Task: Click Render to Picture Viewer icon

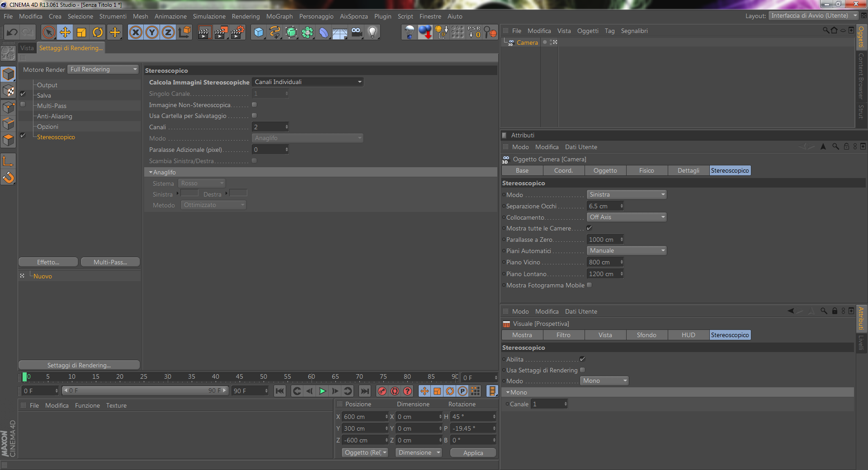Action: tap(221, 33)
